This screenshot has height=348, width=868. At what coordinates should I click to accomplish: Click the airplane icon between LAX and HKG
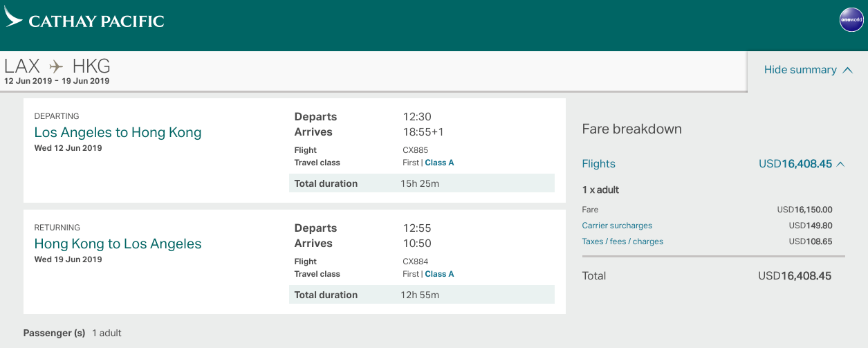click(x=56, y=66)
